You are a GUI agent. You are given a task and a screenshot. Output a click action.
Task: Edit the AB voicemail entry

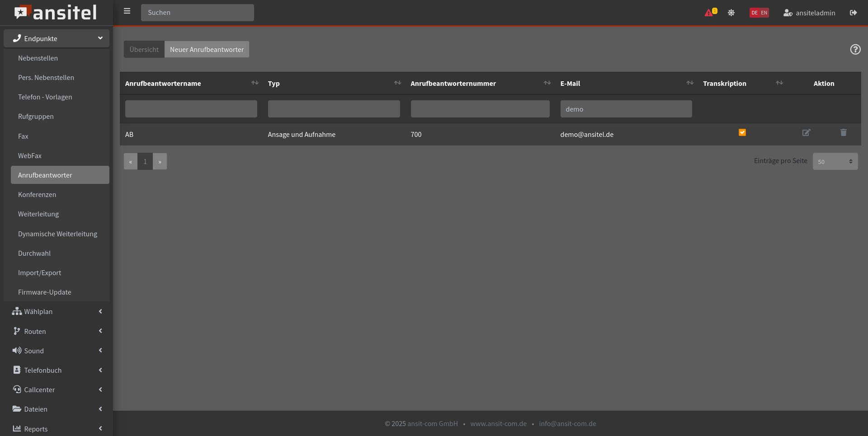click(x=806, y=133)
